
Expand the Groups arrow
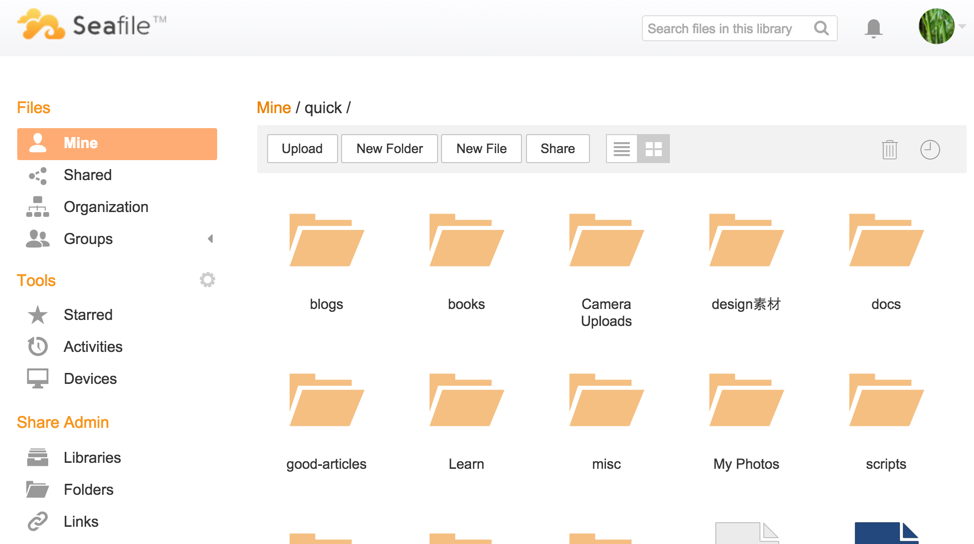pos(211,238)
